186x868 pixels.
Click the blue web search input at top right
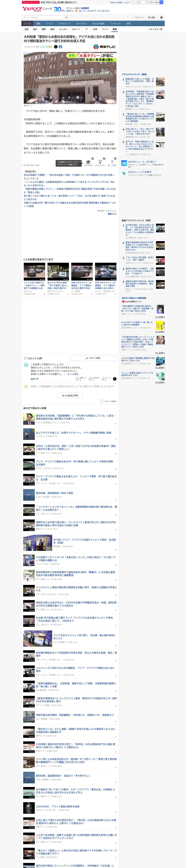pos(138,2)
